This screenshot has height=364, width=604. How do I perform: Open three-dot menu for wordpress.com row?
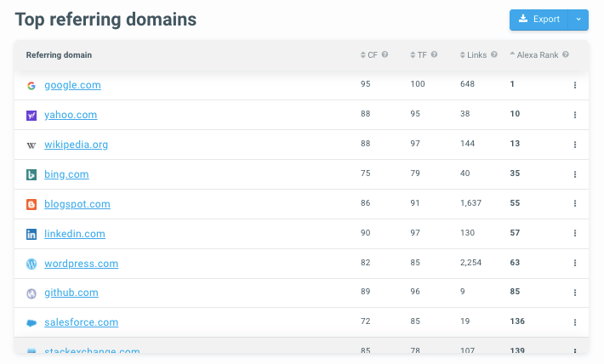click(575, 264)
